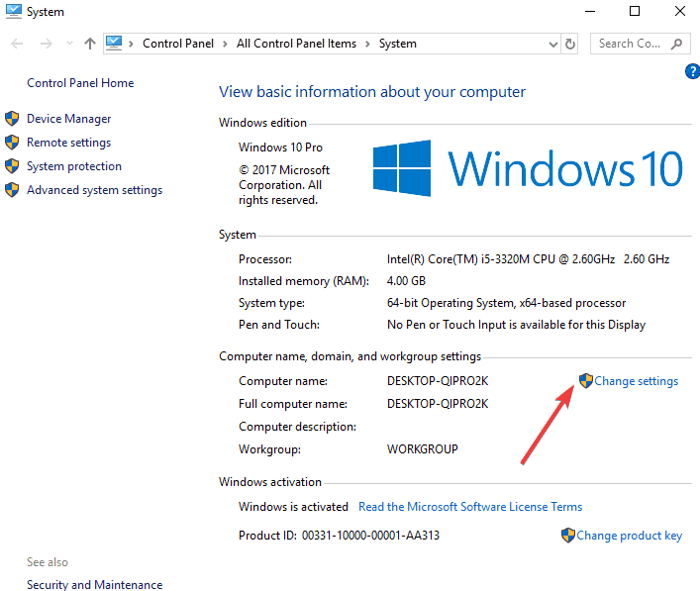Click the WORKGROUP value
Viewport: 700px width, 591px height.
coord(423,449)
